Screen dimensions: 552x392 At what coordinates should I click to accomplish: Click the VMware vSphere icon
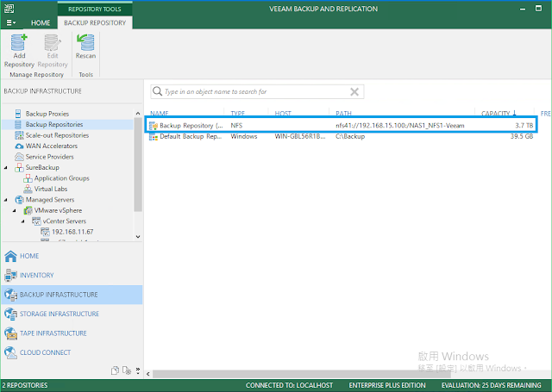pyautogui.click(x=28, y=210)
